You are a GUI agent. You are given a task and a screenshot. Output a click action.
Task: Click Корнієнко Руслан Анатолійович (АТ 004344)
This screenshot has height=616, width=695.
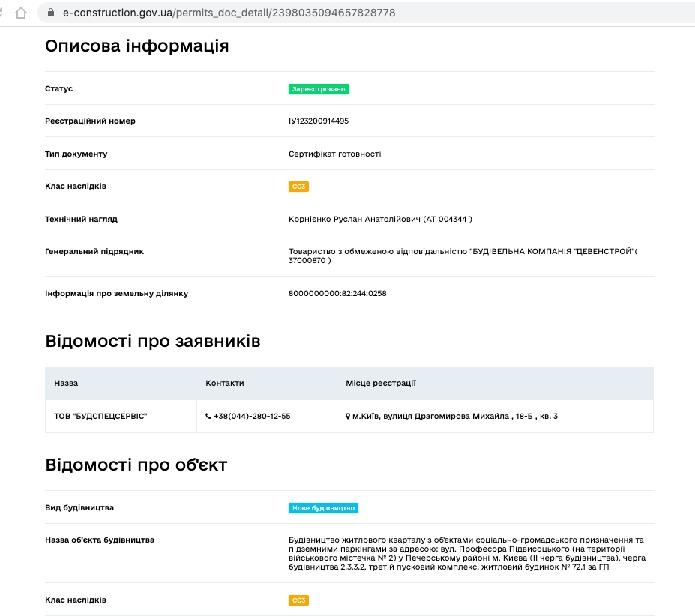[x=380, y=219]
